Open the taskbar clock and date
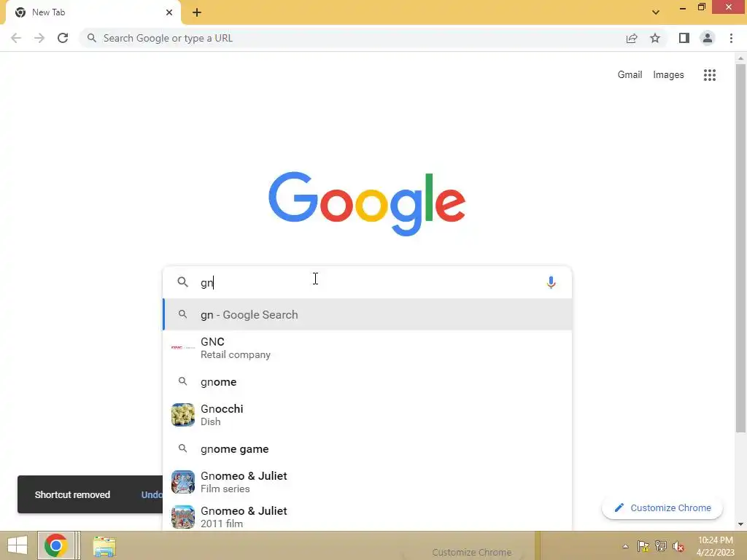 [715, 546]
